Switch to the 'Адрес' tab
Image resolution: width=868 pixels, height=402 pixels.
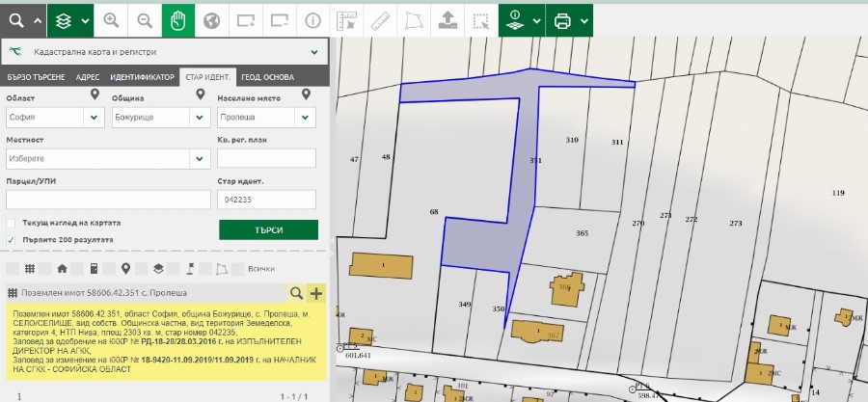86,77
